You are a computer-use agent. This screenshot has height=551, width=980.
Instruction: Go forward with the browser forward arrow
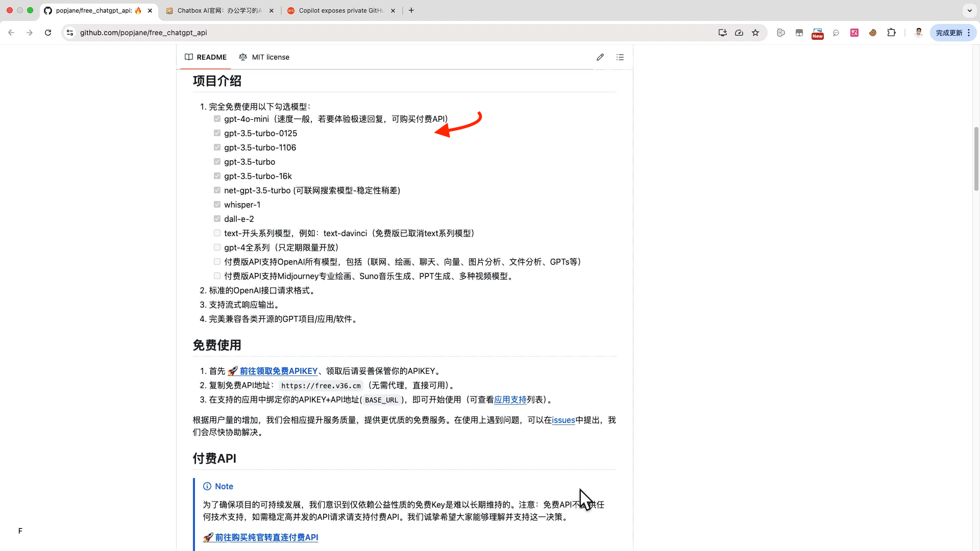(x=30, y=33)
